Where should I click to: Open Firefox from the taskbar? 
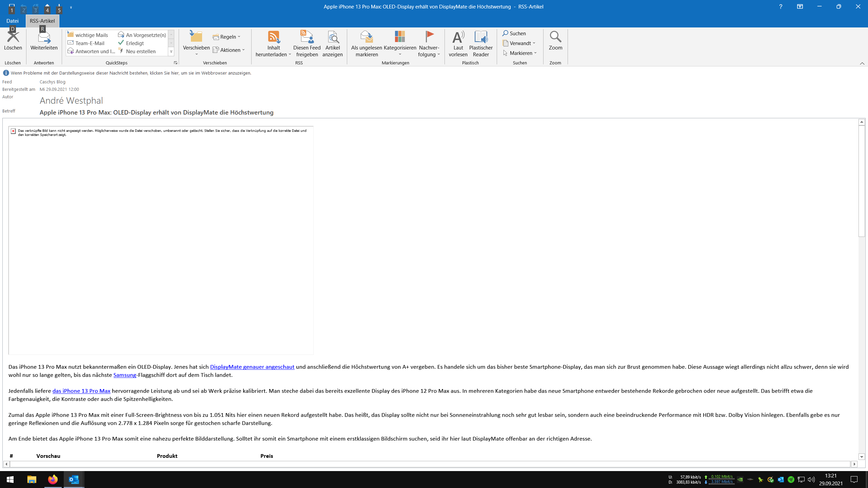coord(53,480)
